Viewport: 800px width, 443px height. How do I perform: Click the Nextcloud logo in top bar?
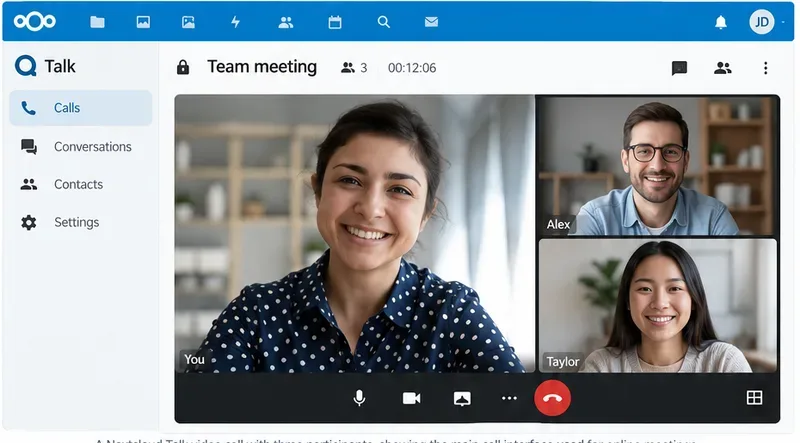tap(35, 21)
